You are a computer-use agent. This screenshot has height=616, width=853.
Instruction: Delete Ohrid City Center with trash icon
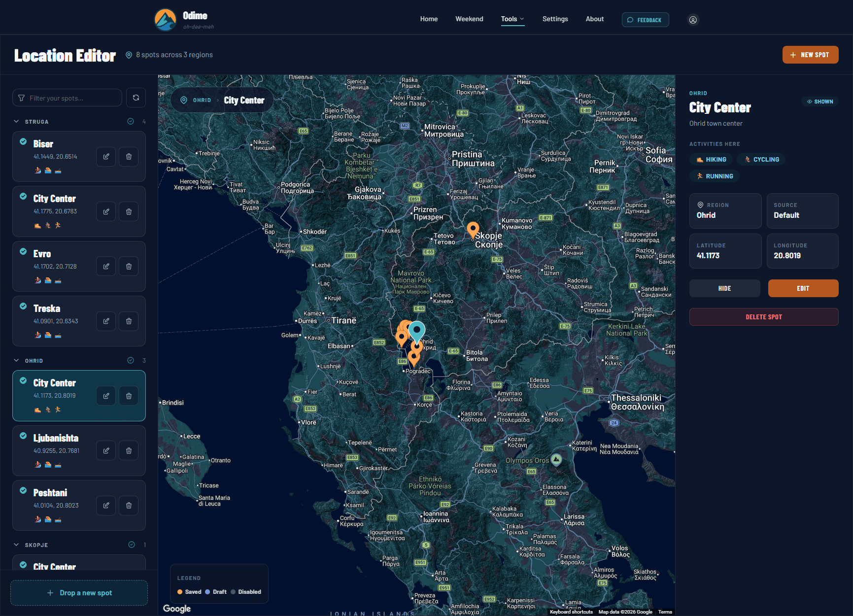pos(129,396)
